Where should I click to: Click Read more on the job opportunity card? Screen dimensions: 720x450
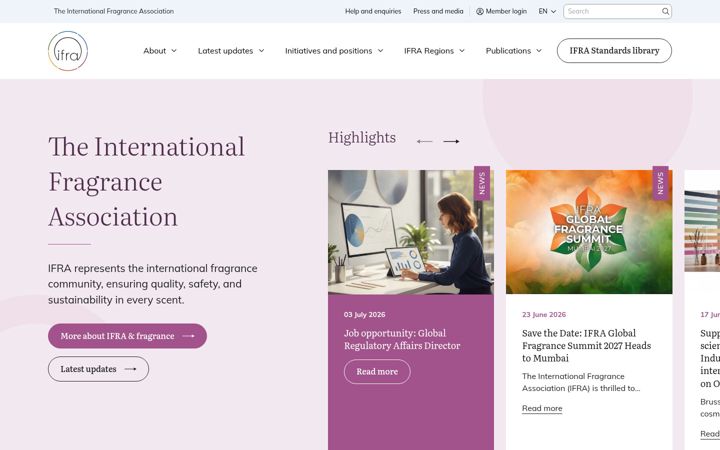pos(377,371)
